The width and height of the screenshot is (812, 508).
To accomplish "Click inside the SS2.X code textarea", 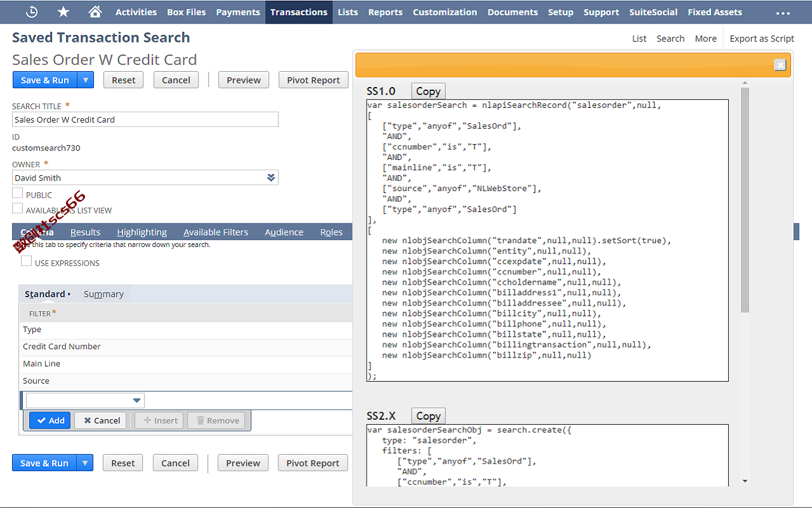I will coord(547,456).
